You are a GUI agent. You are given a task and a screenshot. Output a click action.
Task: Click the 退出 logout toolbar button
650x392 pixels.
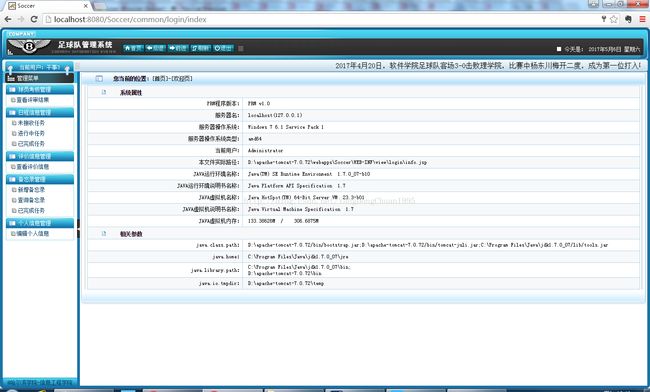[223, 48]
